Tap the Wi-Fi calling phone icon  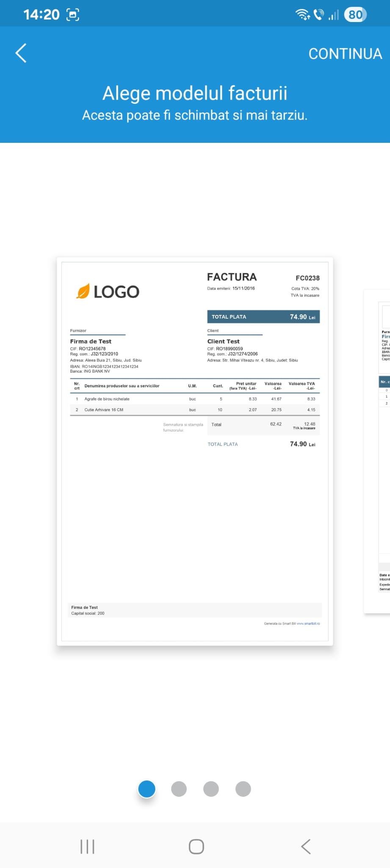[318, 15]
